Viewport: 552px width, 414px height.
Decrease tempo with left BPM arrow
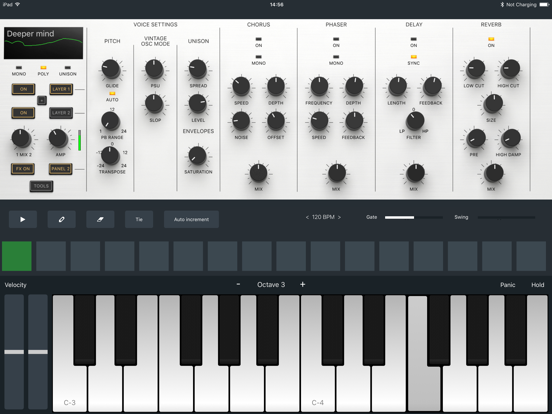(307, 217)
